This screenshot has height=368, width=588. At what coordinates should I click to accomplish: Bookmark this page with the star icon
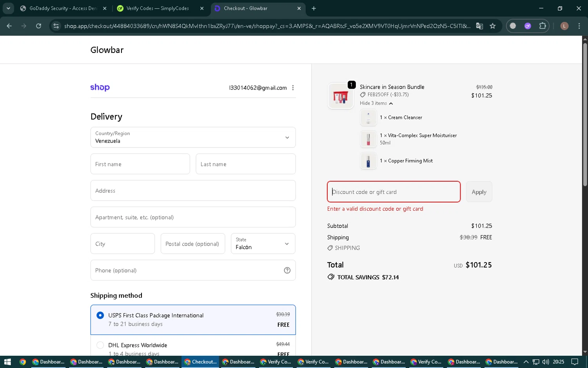(493, 26)
